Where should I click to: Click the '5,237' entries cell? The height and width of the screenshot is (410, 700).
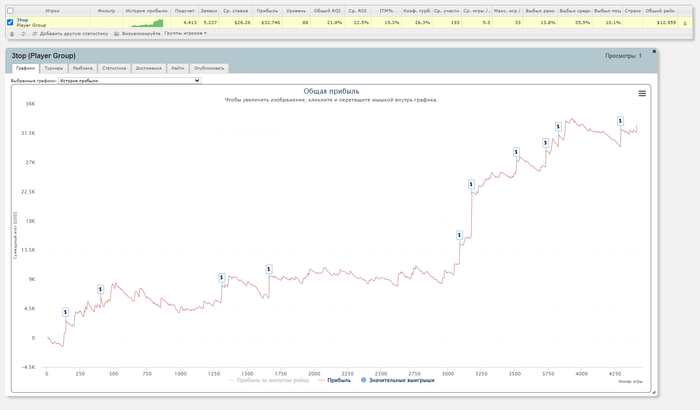point(210,23)
